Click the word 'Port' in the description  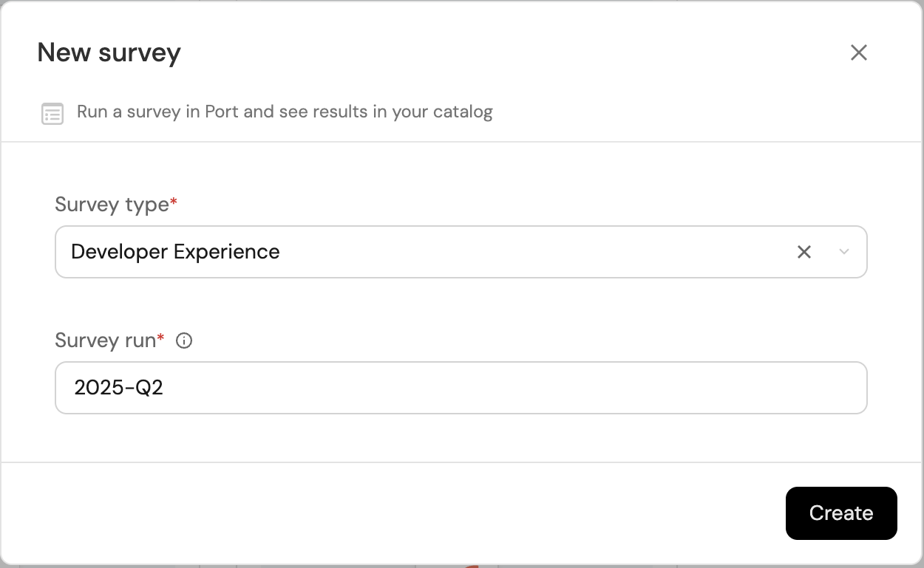[221, 112]
